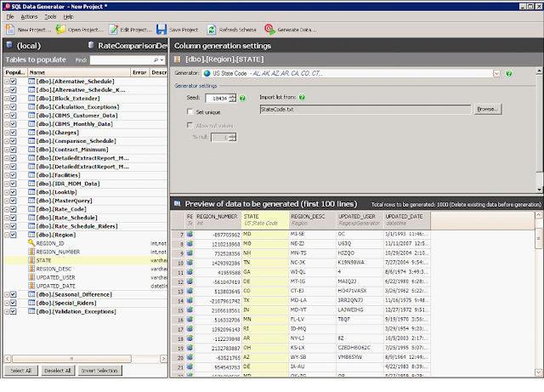544x392 pixels.
Task: Toggle the Set unique checkbox
Action: (190, 111)
